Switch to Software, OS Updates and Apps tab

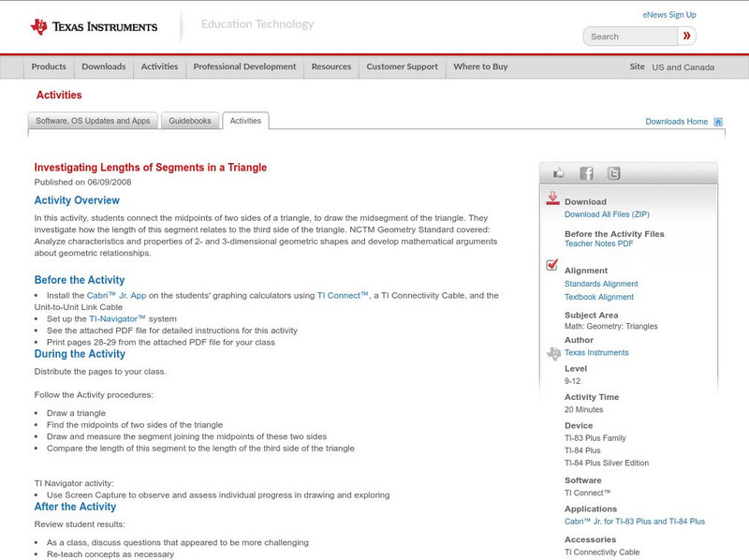(x=93, y=121)
